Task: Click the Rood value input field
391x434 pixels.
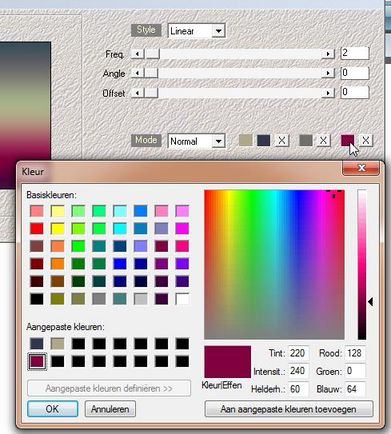Action: coord(355,353)
